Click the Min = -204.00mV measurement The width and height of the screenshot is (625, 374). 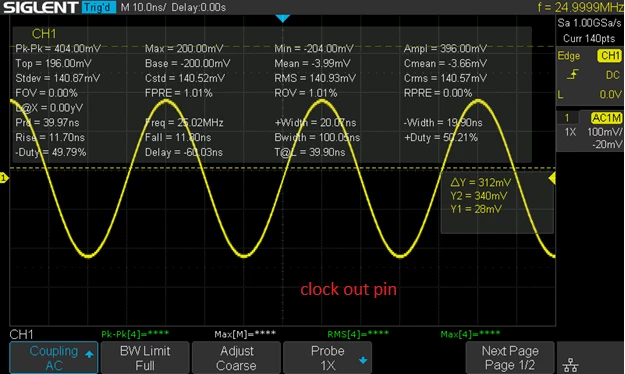coord(314,49)
